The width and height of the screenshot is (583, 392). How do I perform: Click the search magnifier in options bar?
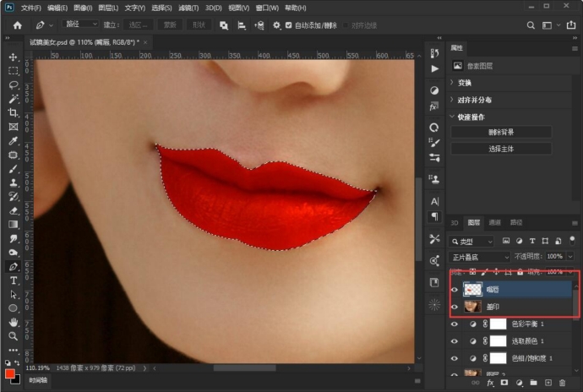coord(531,25)
